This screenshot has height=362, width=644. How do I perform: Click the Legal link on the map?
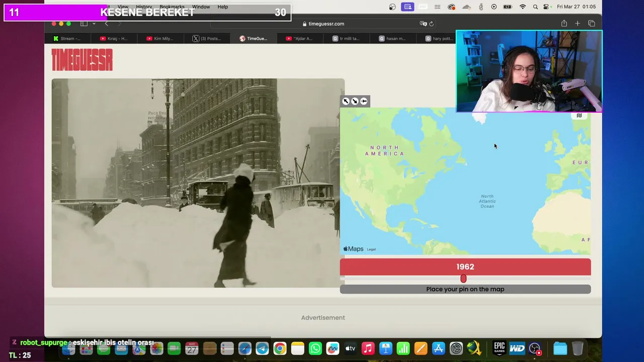371,249
